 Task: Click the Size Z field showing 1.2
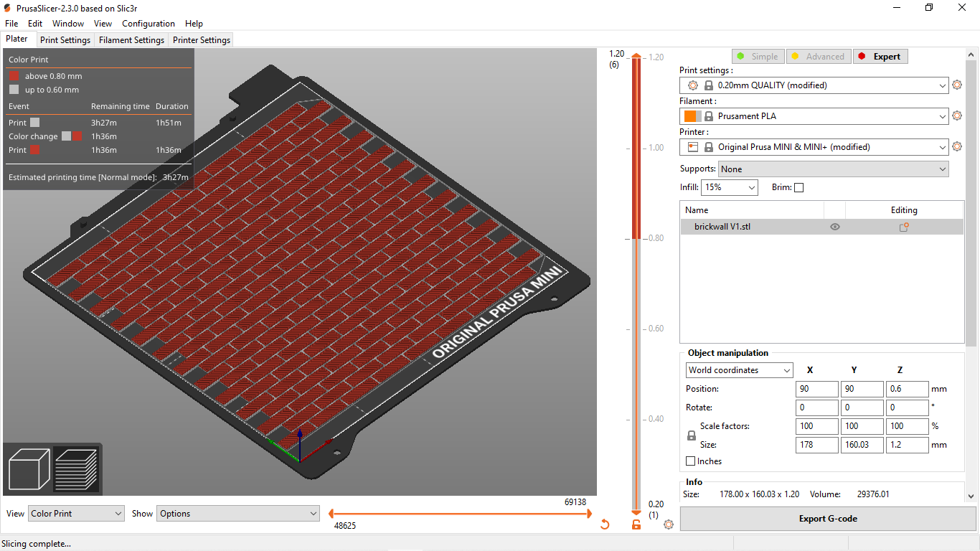[908, 445]
